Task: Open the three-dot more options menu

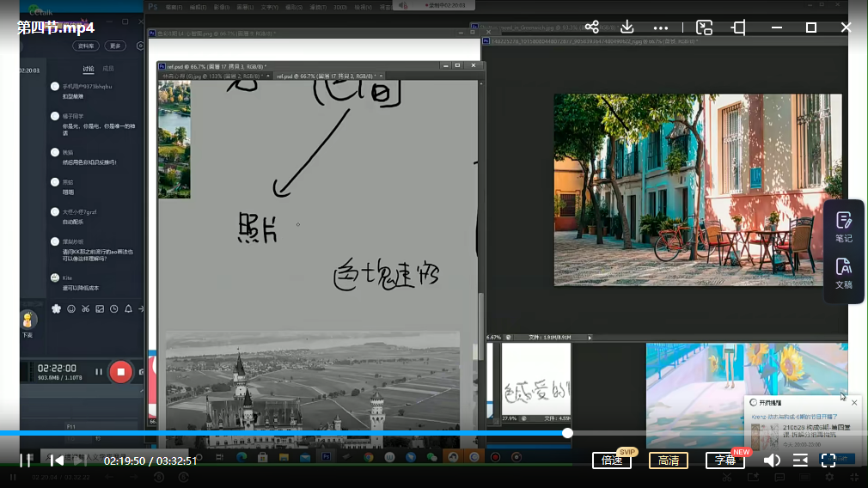Action: point(660,27)
